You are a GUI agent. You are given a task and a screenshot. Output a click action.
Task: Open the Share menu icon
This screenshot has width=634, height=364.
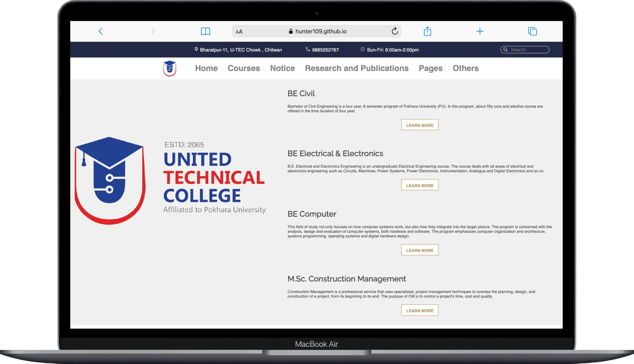click(427, 31)
